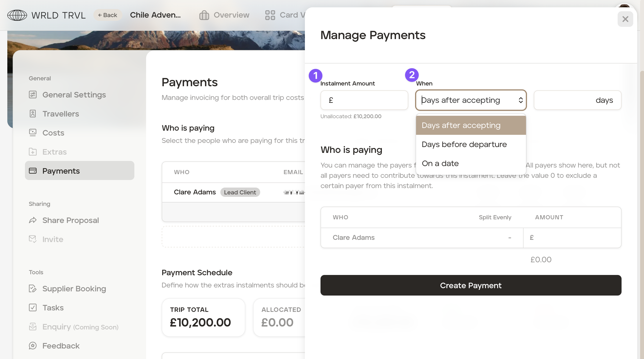The image size is (644, 359).
Task: Open the When dropdown selector
Action: point(471,100)
